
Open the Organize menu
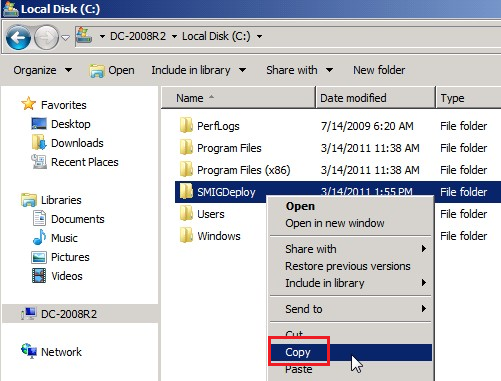tap(42, 70)
